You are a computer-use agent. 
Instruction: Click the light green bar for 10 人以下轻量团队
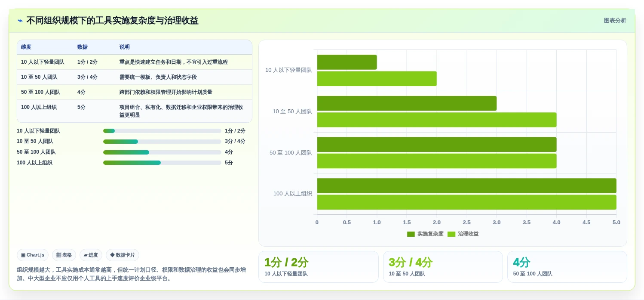pos(377,79)
